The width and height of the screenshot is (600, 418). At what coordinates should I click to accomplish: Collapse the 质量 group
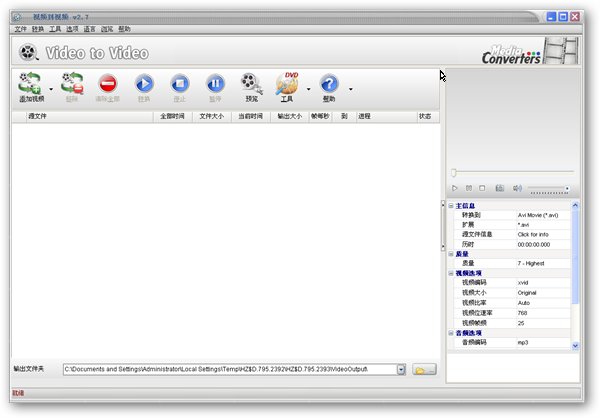pos(451,254)
